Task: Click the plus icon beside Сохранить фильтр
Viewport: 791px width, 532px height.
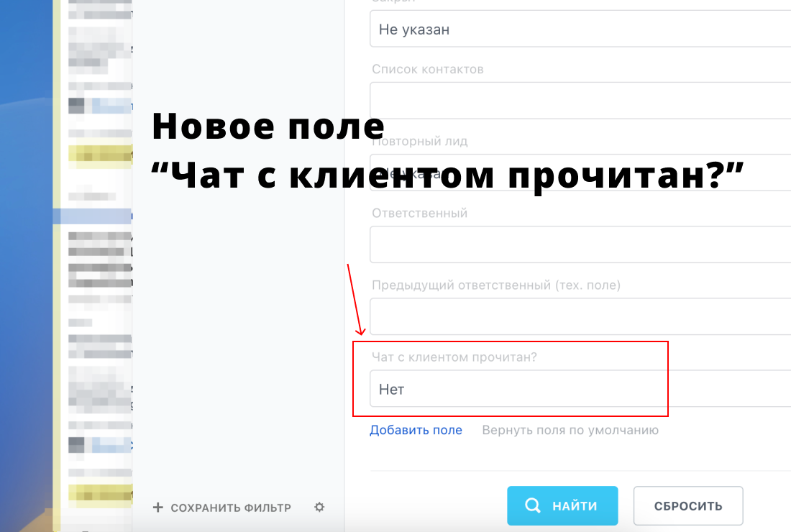Action: (x=158, y=508)
